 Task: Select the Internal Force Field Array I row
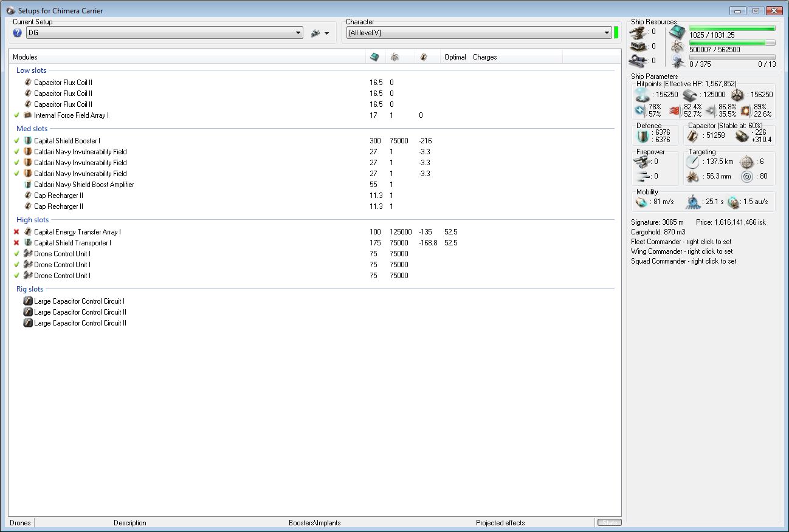(315, 115)
